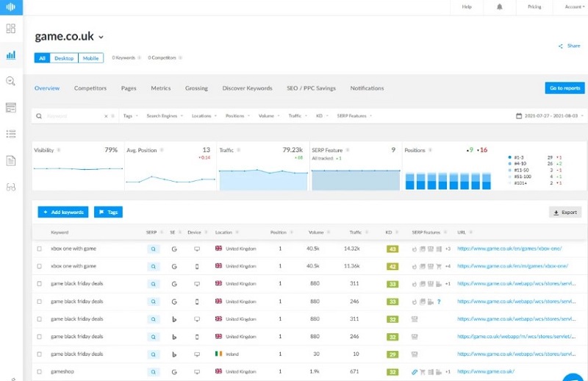Open the site audit window icon in sidebar
Viewport: 588px width, 381px height.
coord(11,107)
